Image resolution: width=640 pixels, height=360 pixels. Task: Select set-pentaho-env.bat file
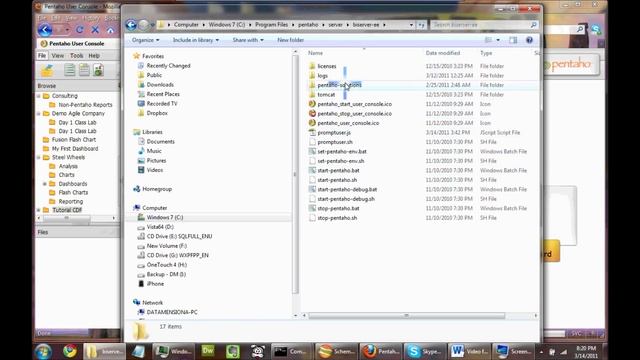coord(342,151)
